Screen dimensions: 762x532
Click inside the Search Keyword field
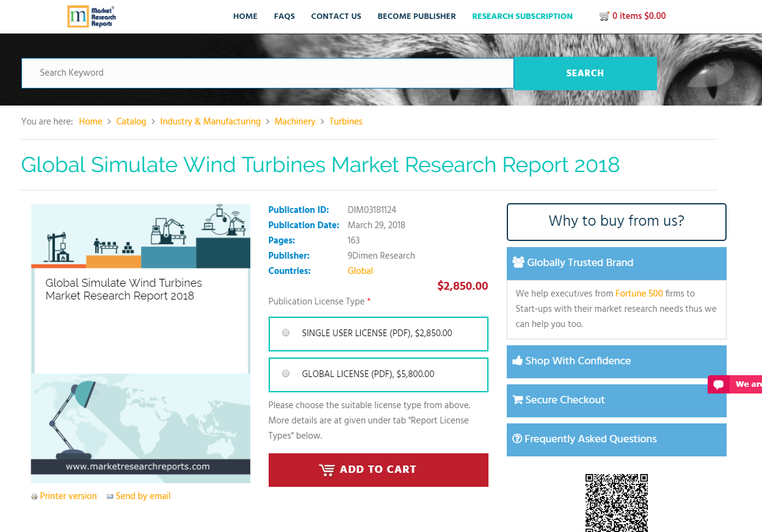tap(267, 73)
